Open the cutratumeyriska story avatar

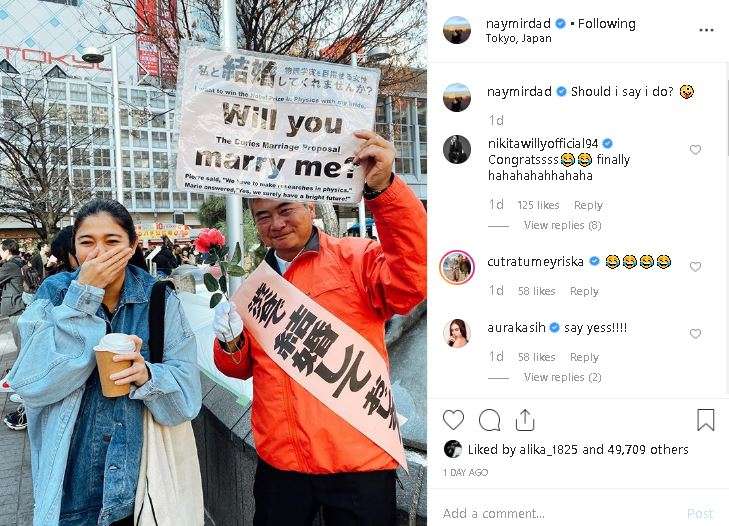pyautogui.click(x=457, y=267)
